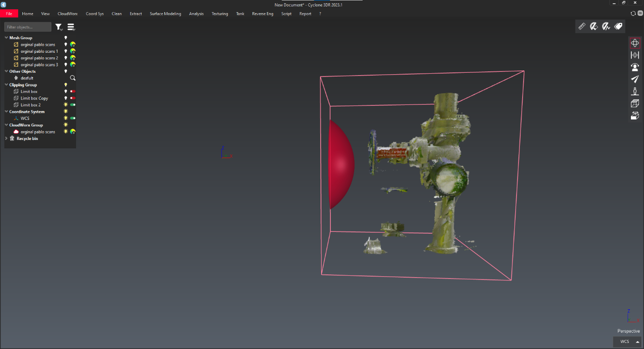The width and height of the screenshot is (644, 349).
Task: Click the color representation icon of orginal pablo scans mesh
Action: [x=73, y=45]
